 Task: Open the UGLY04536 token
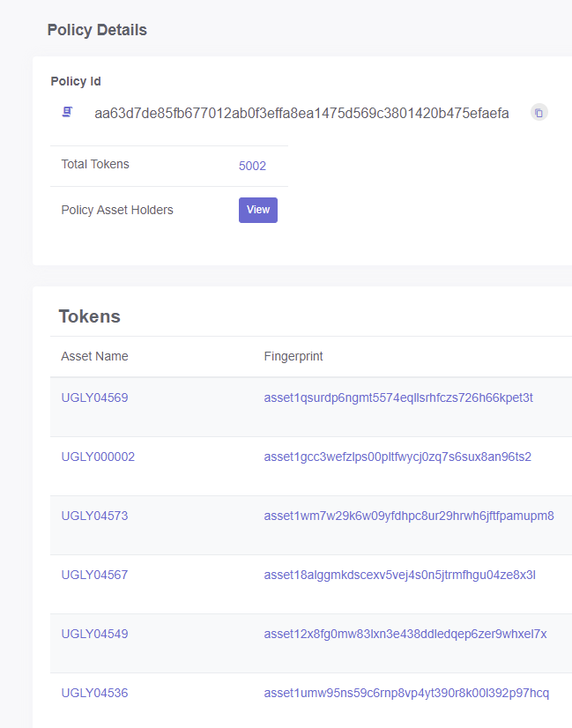click(x=94, y=693)
